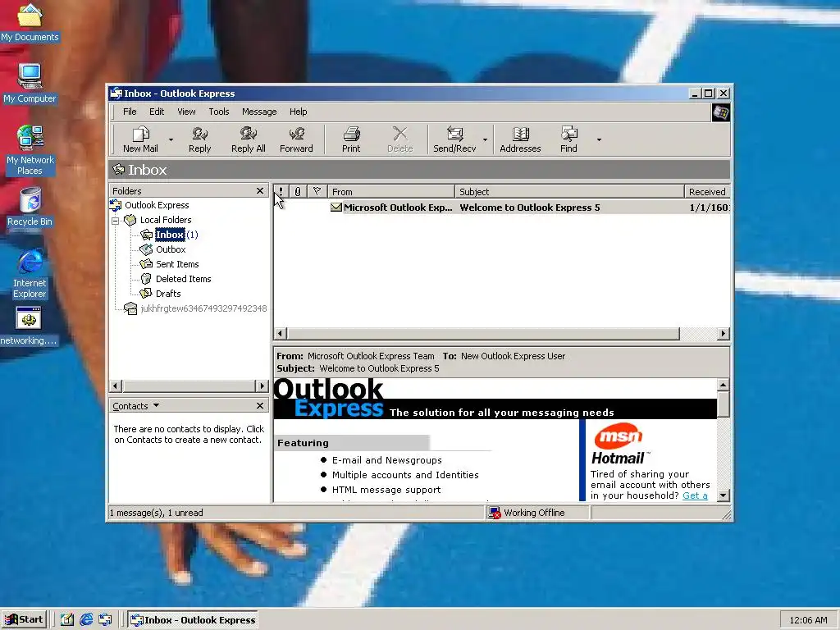Click folder pane scroll left arrow
This screenshot has width=840, height=630.
click(x=116, y=386)
